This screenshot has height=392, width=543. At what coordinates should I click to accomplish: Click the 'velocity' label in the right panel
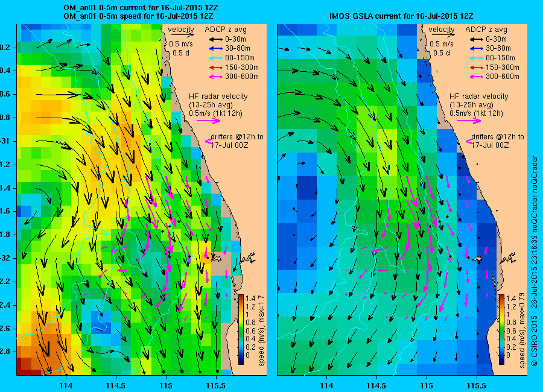tap(442, 30)
